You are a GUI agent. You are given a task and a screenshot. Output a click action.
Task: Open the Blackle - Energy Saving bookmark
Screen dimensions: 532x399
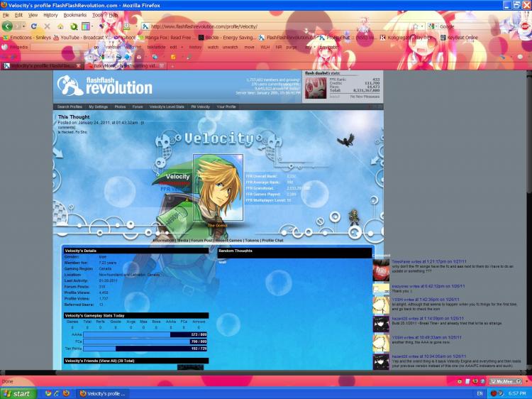[x=226, y=38]
